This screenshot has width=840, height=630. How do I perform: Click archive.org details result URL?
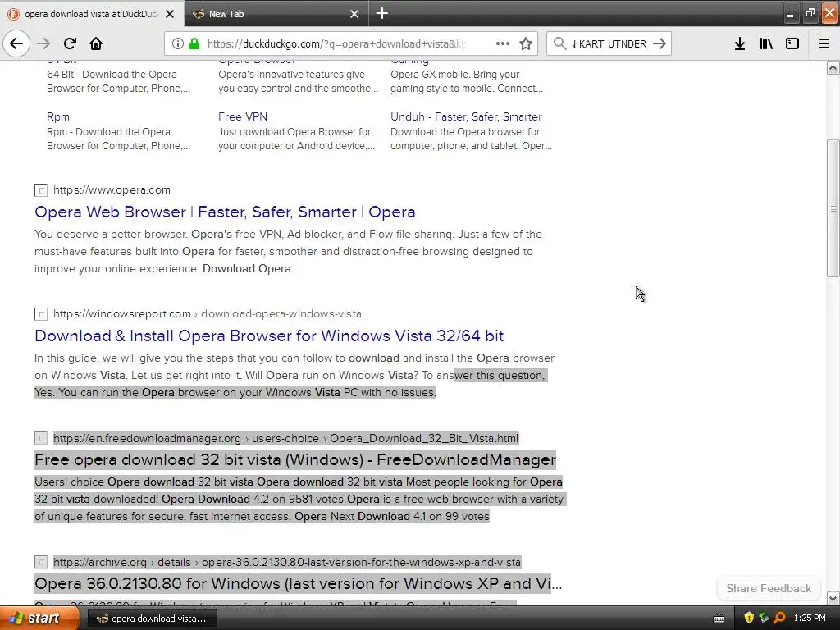[x=287, y=562]
